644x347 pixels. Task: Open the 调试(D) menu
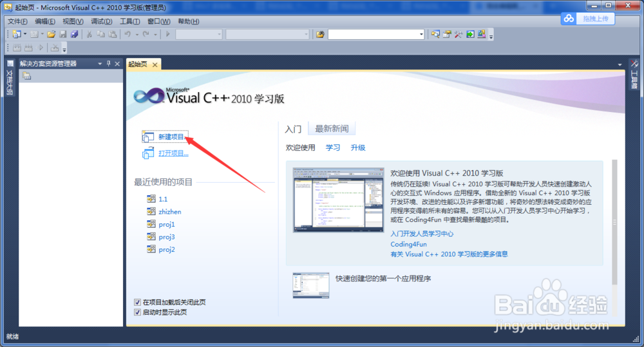coord(102,21)
